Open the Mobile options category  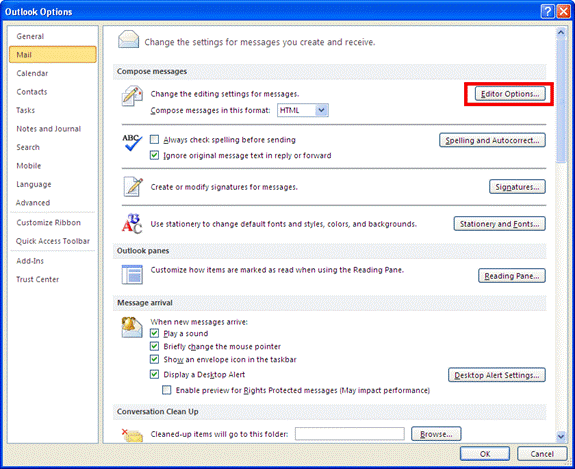pos(53,166)
